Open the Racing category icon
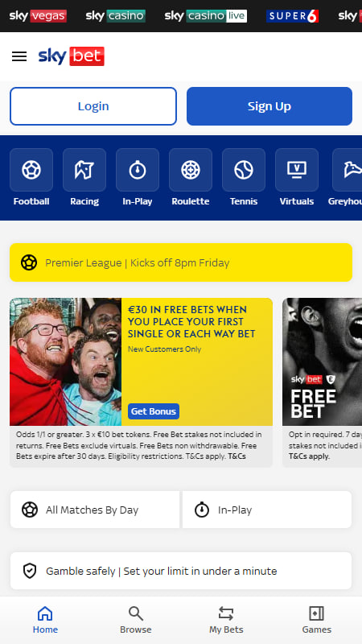 [84, 170]
